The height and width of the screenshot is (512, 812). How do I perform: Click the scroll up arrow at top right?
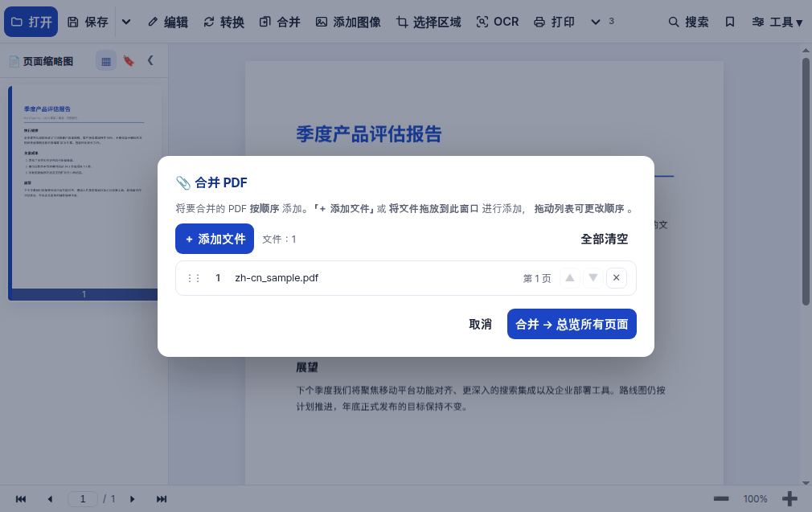click(x=806, y=50)
